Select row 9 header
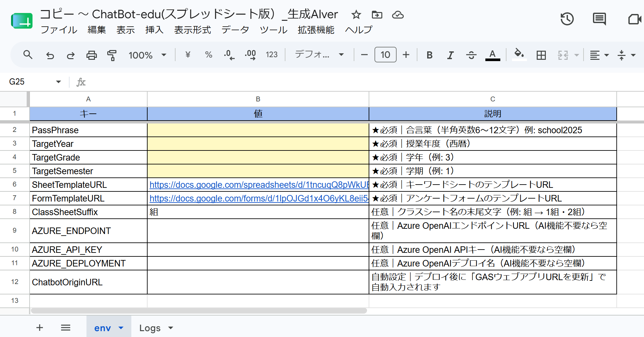This screenshot has width=644, height=337. (x=15, y=230)
